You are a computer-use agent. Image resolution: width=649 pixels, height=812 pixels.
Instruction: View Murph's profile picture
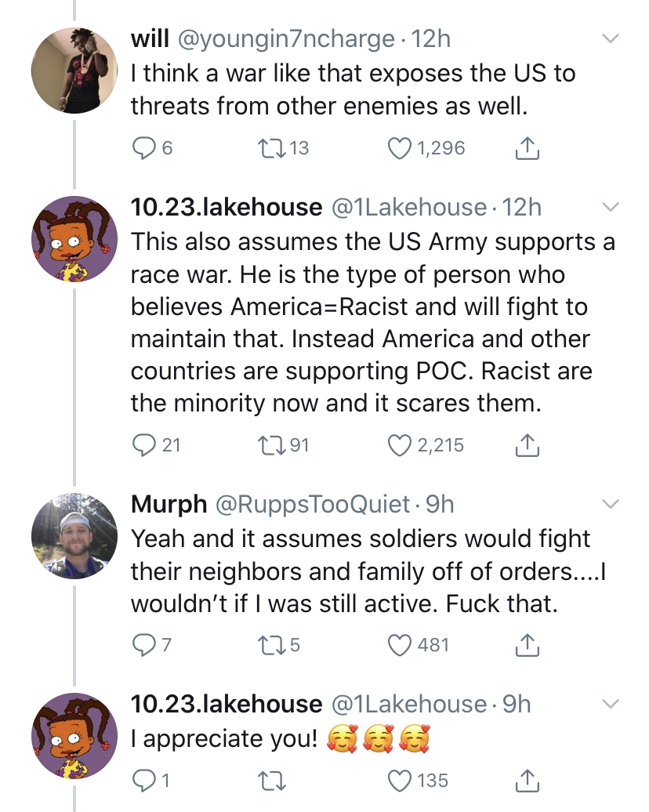click(x=74, y=536)
